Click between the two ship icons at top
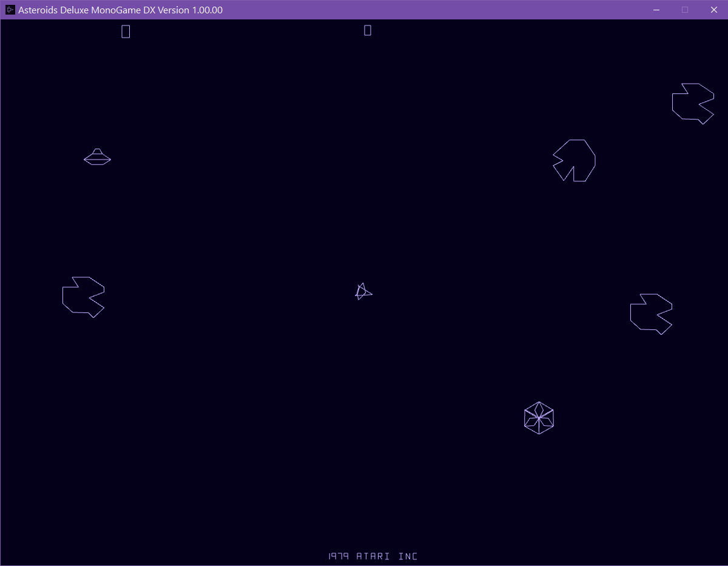 click(x=246, y=30)
